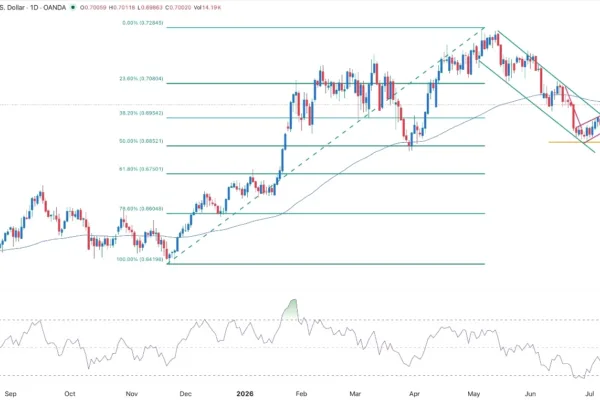The image size is (600, 400).
Task: Click the Mar label on time axis
Action: [355, 393]
